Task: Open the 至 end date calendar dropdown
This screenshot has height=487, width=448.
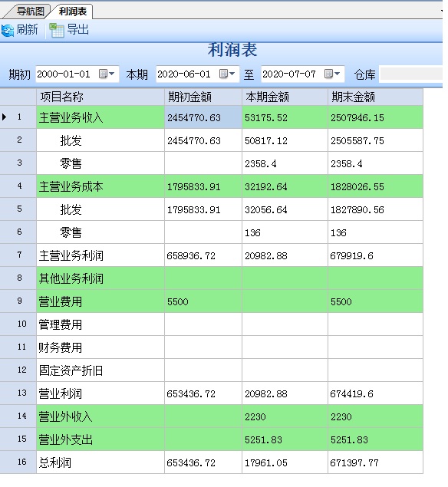Action: point(332,74)
